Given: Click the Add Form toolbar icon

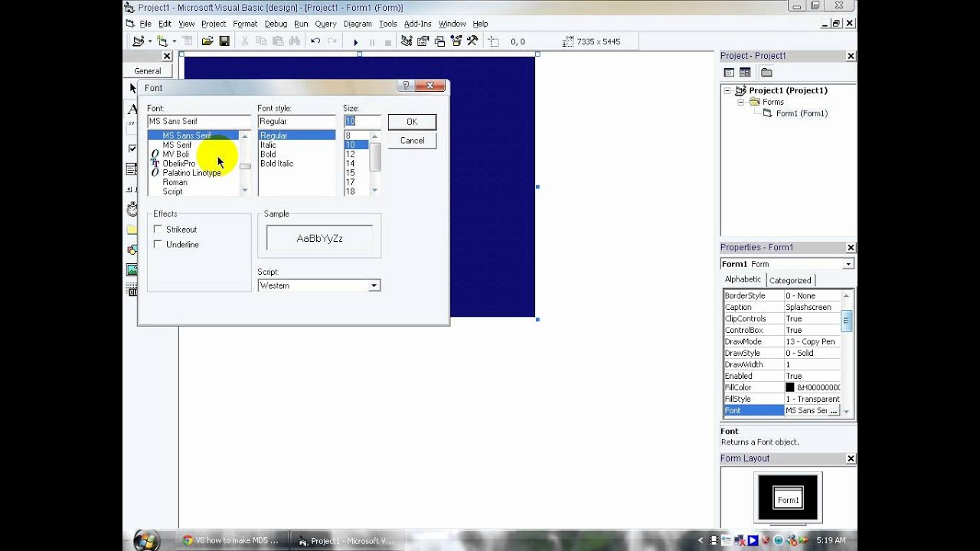Looking at the screenshot, I should [162, 41].
